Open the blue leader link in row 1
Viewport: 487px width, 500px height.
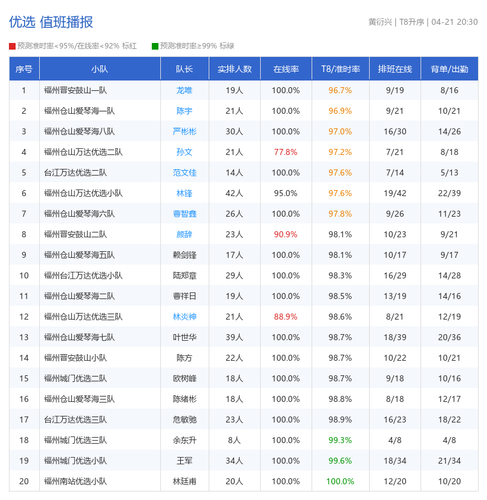click(184, 90)
